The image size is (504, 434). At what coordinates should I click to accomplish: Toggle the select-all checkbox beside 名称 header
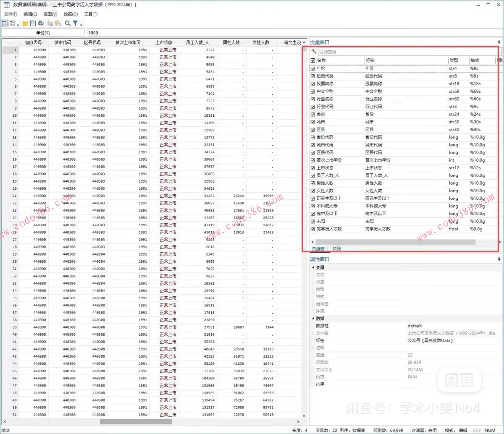click(312, 60)
